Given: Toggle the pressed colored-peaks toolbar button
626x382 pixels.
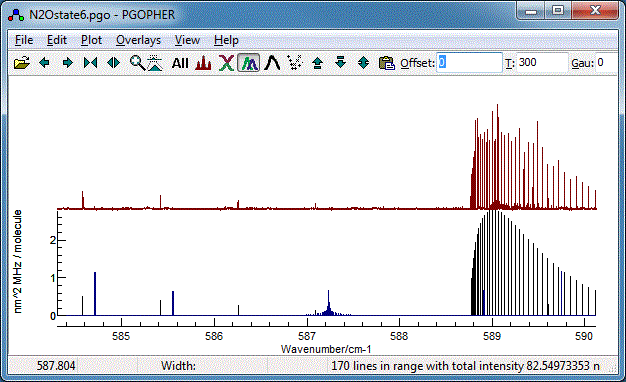Looking at the screenshot, I should (249, 63).
